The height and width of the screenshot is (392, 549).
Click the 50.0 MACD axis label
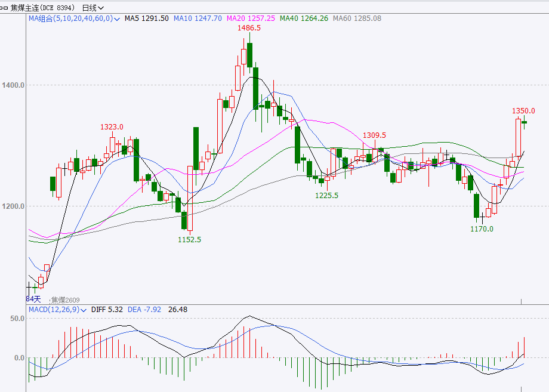click(17, 319)
